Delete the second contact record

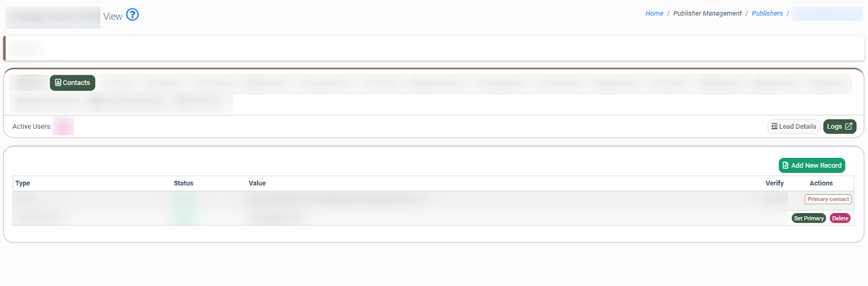coord(840,218)
